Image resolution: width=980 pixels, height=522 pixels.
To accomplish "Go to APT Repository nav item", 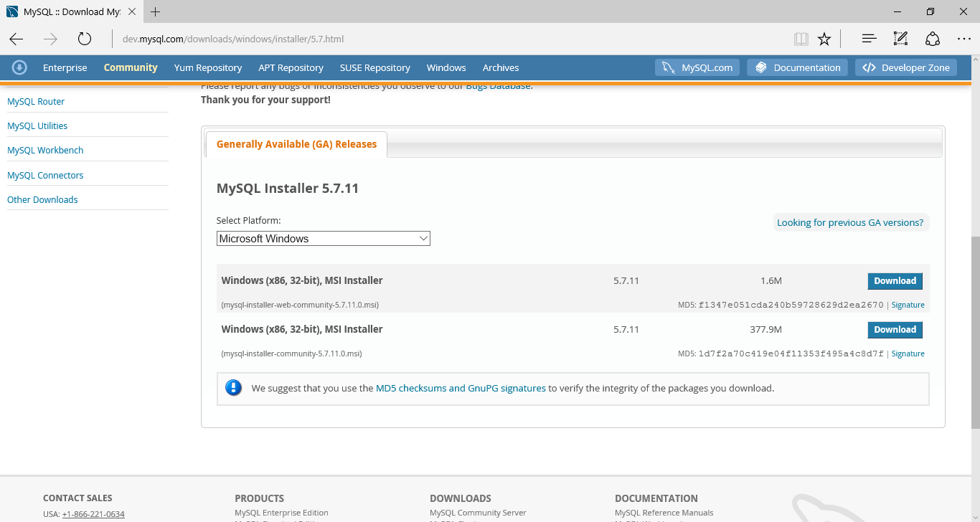I will (x=291, y=67).
